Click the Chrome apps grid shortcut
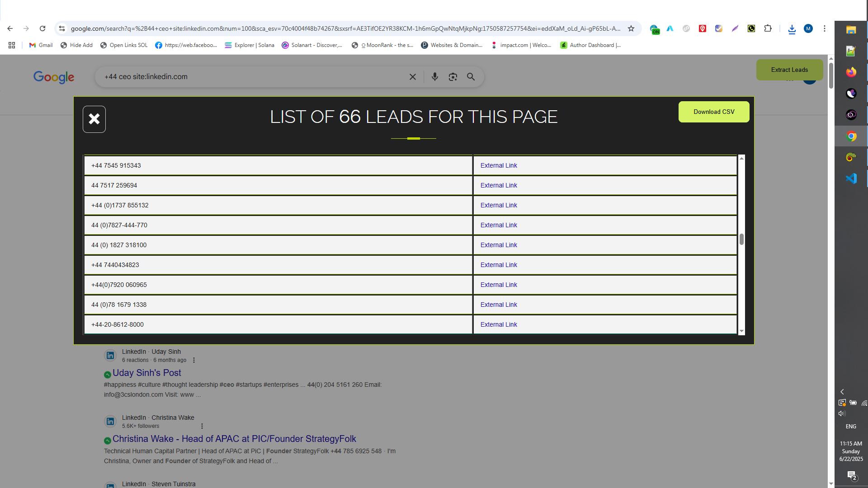Screen dimensions: 868x488 click(12, 45)
